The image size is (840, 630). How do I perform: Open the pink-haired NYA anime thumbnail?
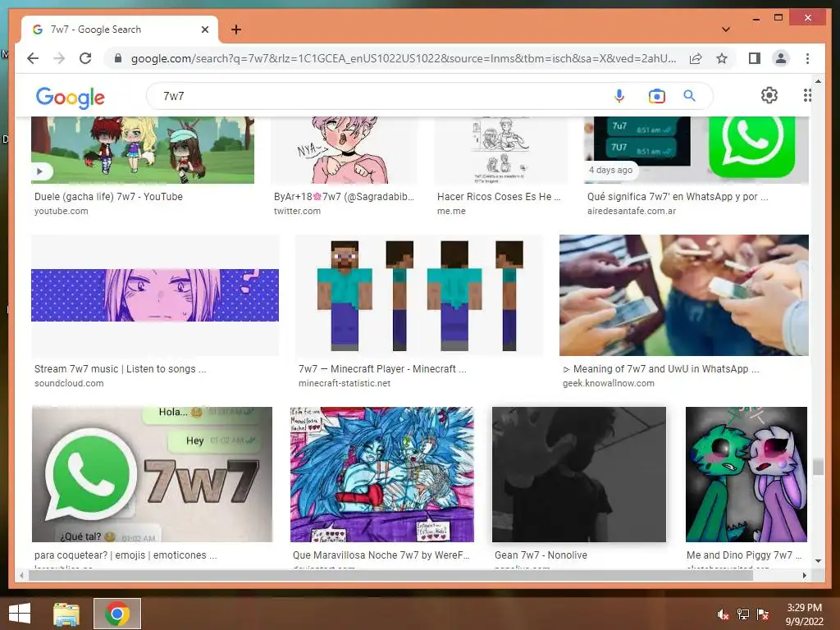pos(344,150)
